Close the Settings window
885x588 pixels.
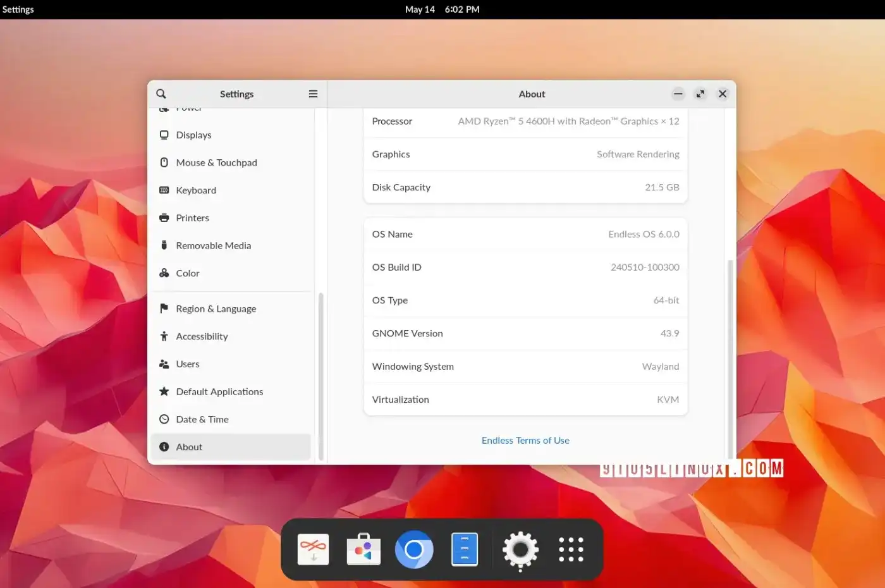(x=723, y=94)
